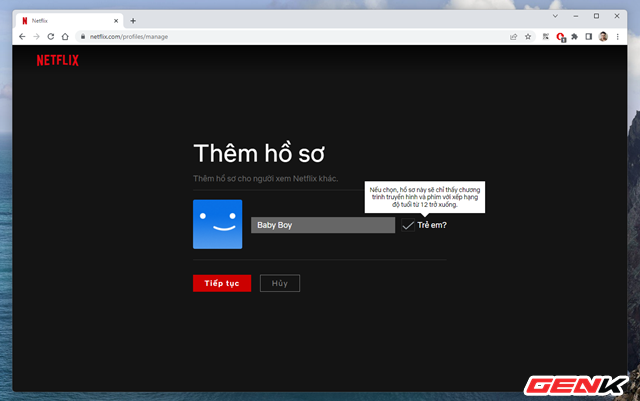The height and width of the screenshot is (401, 640).
Task: Click the Trẻ em? label text
Action: click(432, 225)
